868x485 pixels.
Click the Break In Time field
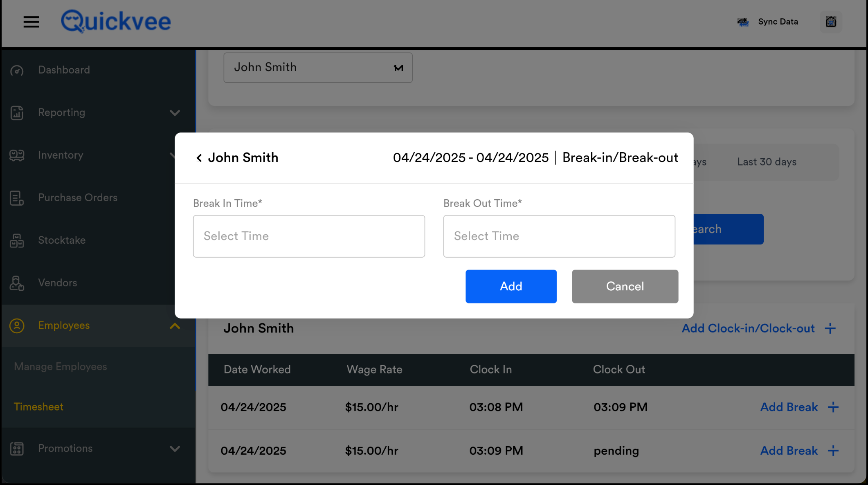(x=309, y=236)
